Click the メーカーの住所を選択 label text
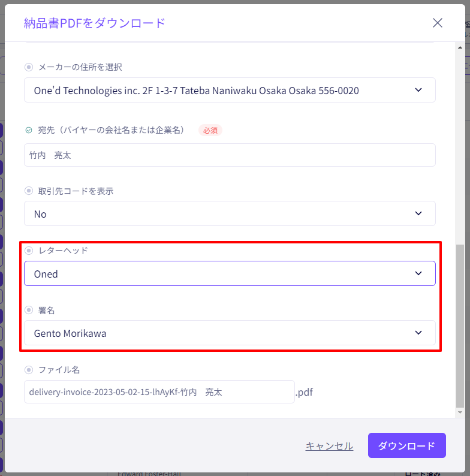Screen dimensions: 470x476 (x=80, y=67)
